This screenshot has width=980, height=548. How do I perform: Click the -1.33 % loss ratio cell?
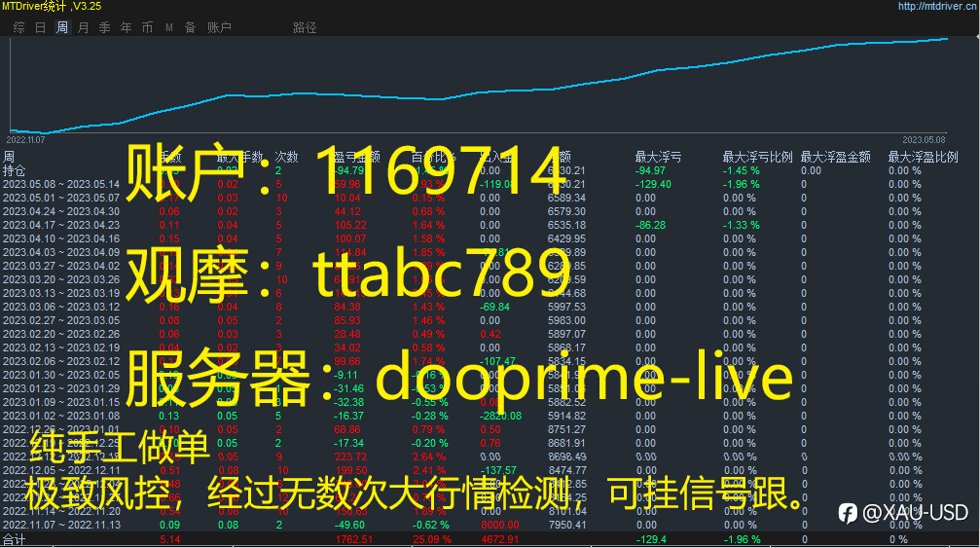click(x=742, y=226)
